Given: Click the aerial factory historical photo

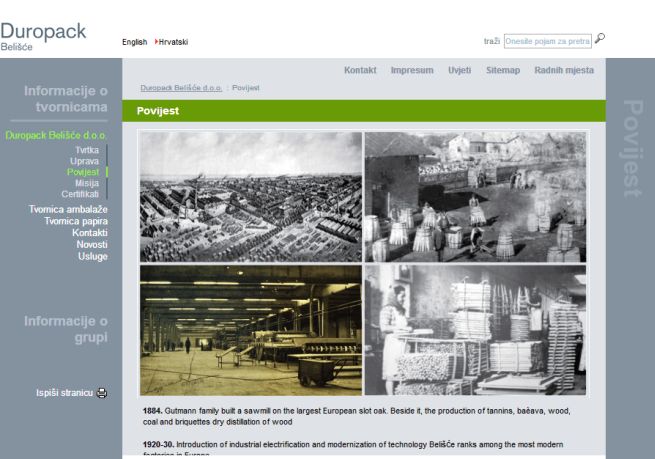Looking at the screenshot, I should (x=250, y=196).
